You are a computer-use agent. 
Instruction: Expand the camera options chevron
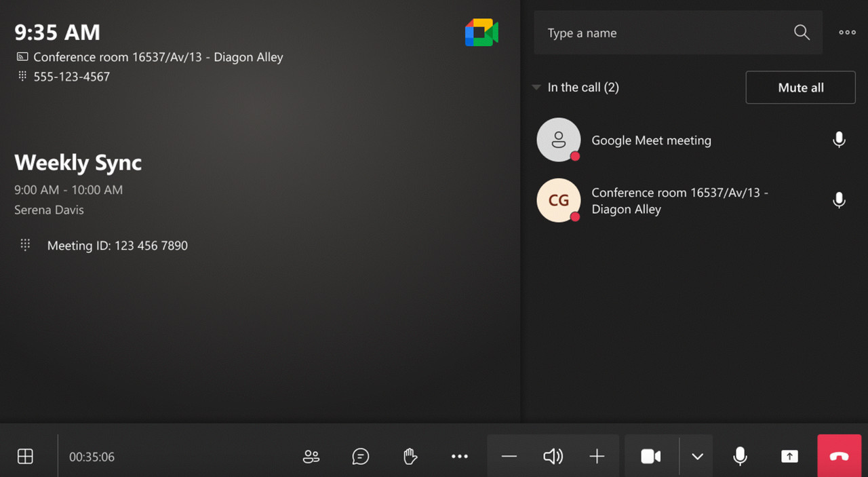point(697,457)
